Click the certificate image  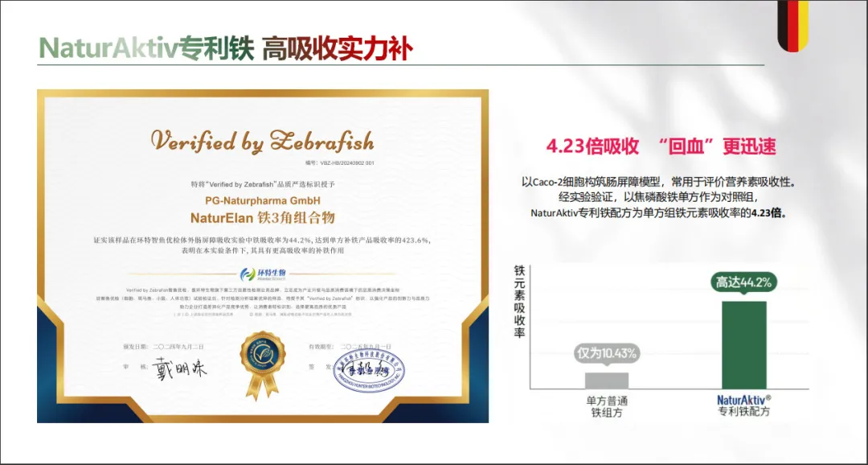(x=263, y=256)
